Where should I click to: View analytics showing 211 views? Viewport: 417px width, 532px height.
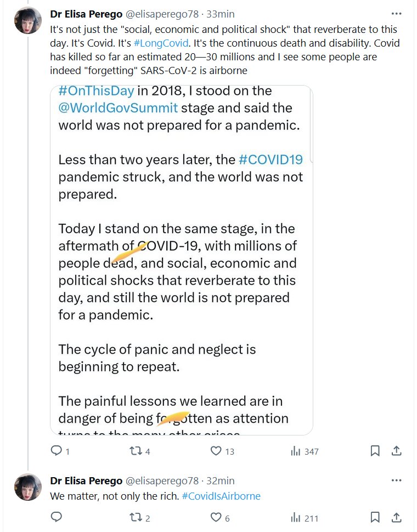(296, 517)
